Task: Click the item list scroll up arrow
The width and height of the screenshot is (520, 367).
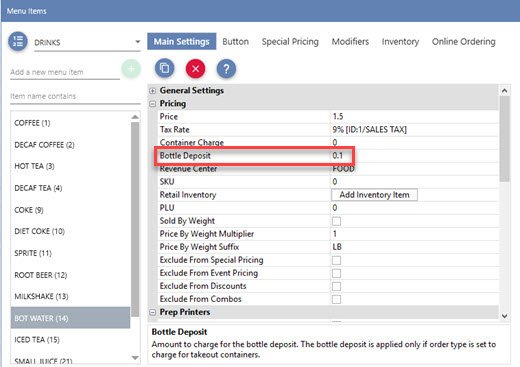Action: click(x=135, y=117)
